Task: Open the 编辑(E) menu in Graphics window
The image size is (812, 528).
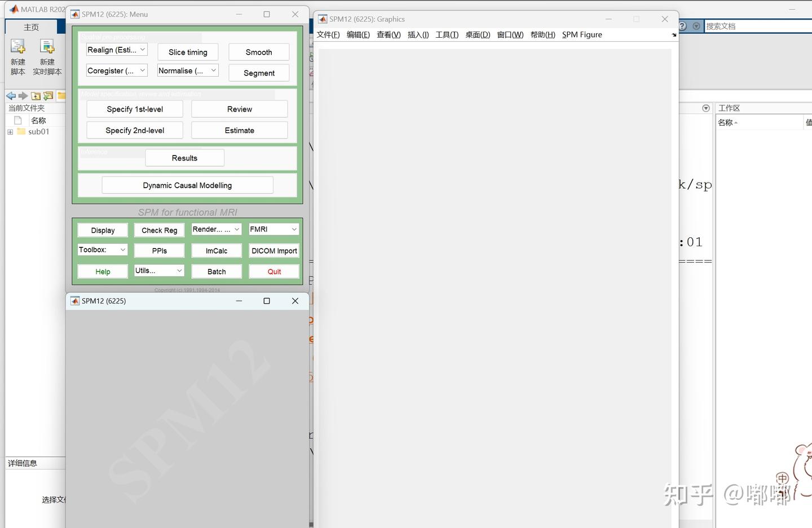Action: [358, 35]
